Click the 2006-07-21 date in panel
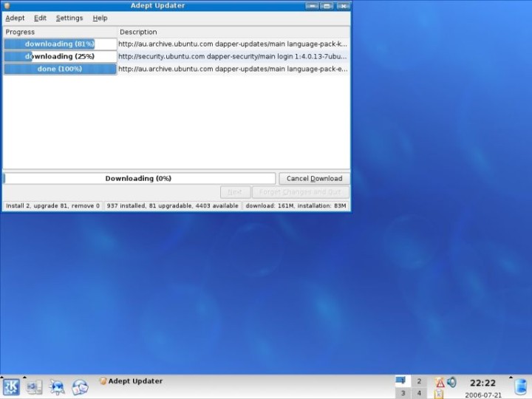 pyautogui.click(x=483, y=395)
